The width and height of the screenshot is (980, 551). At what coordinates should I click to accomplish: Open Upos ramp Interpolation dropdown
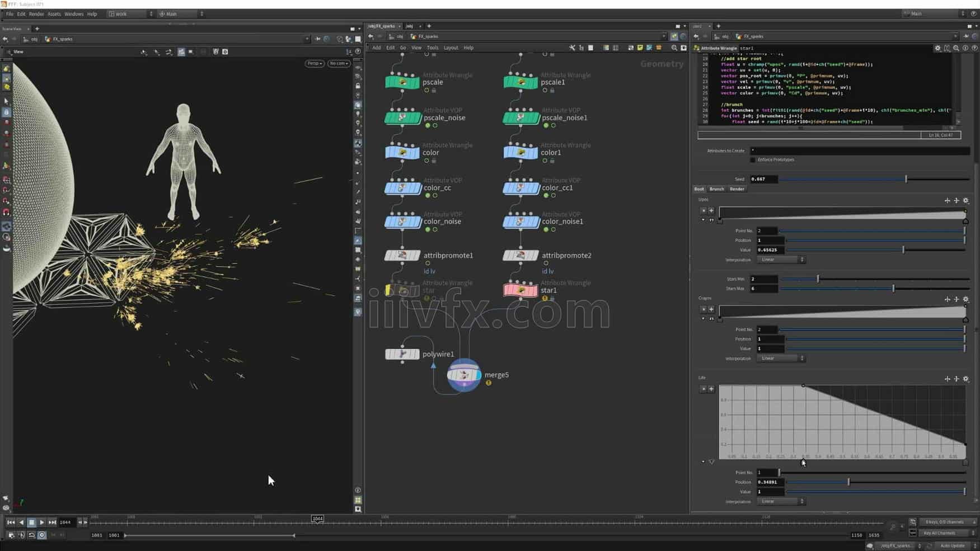(x=781, y=260)
